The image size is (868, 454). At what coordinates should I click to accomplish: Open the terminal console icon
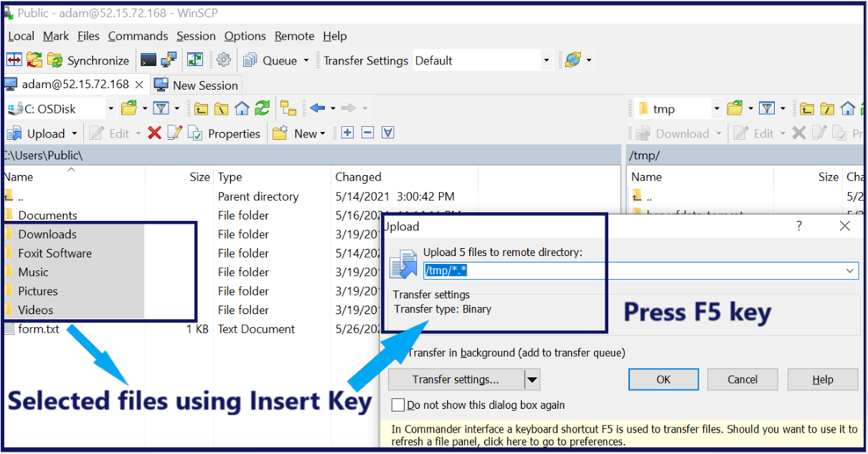[x=148, y=60]
